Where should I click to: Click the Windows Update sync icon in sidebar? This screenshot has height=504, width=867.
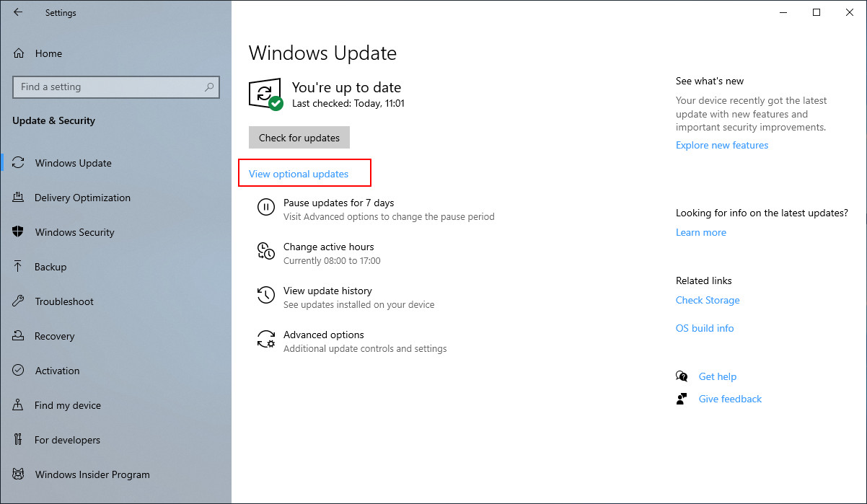pos(19,163)
